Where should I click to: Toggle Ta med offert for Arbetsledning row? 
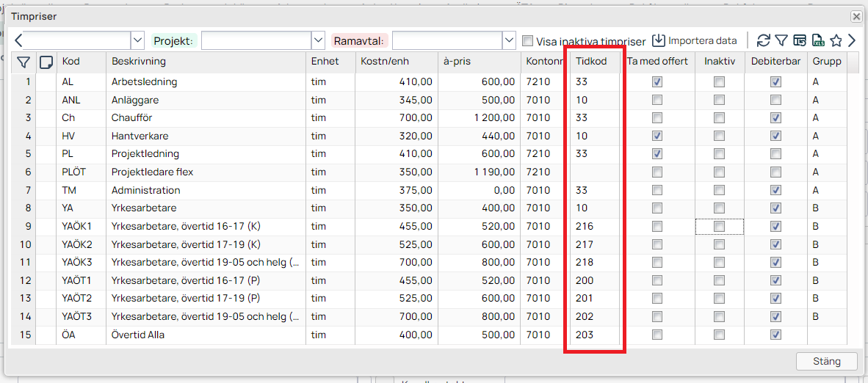(x=657, y=82)
